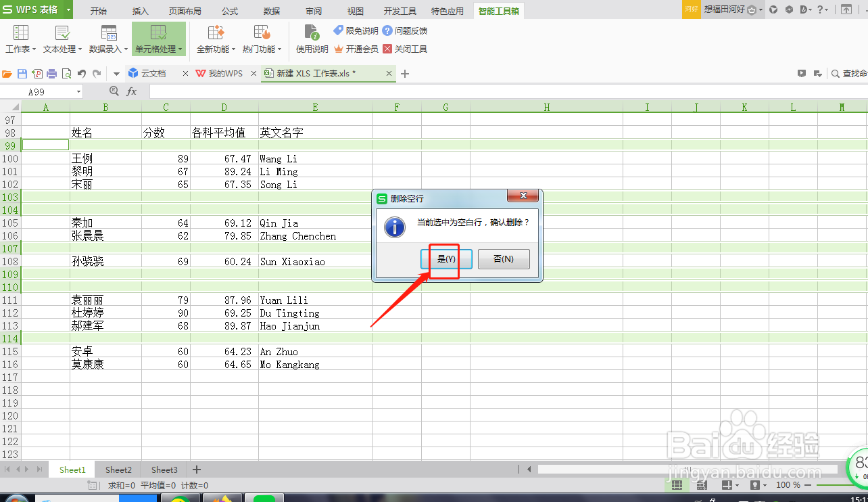
Task: Click 限免说明 free trial info
Action: (356, 30)
